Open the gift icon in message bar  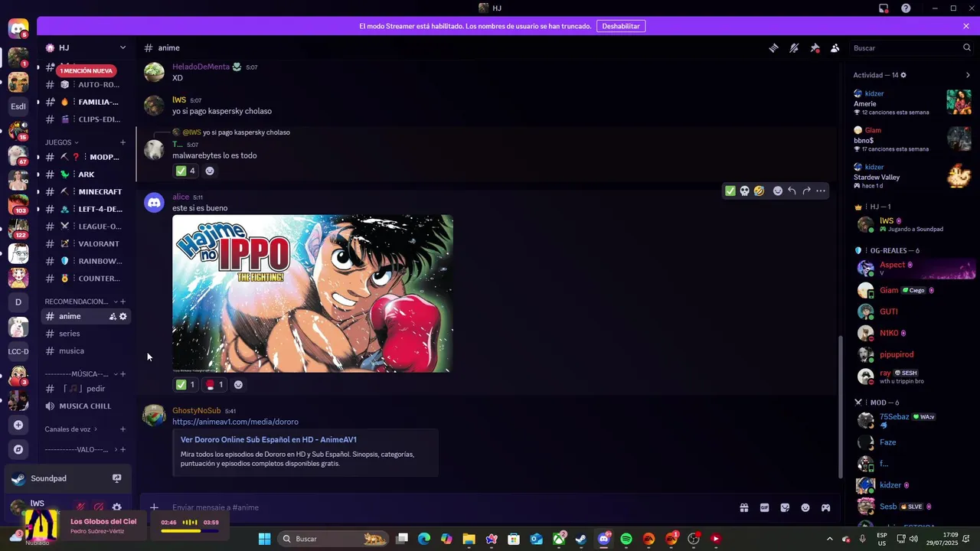[743, 507]
